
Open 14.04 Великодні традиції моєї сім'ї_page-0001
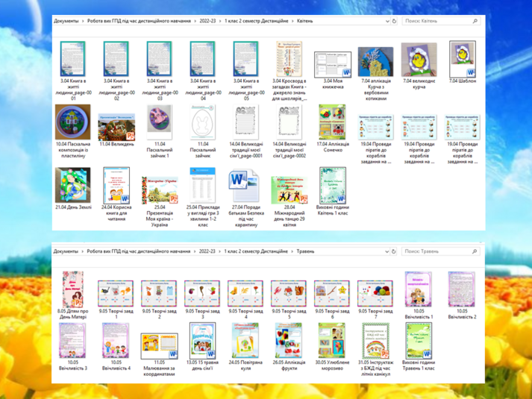246,131
